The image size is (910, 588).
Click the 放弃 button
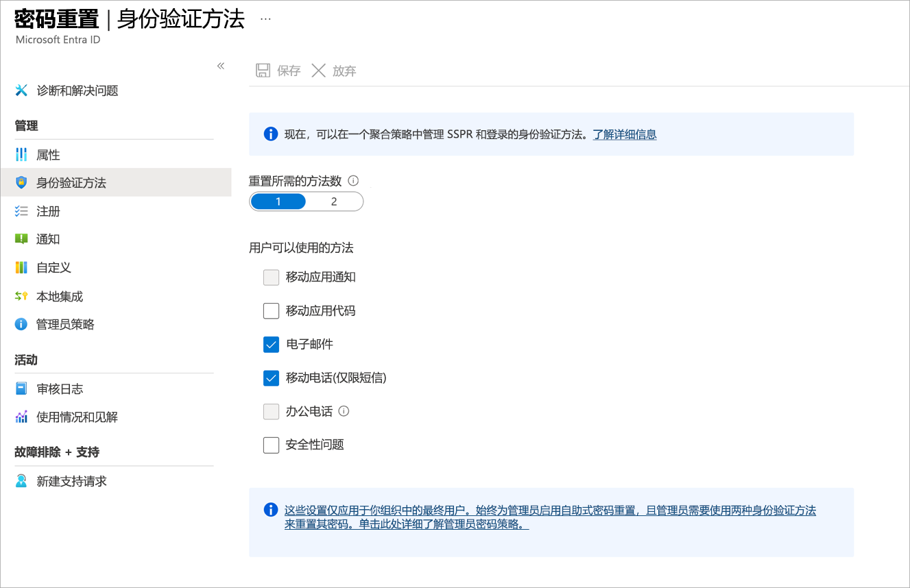334,71
